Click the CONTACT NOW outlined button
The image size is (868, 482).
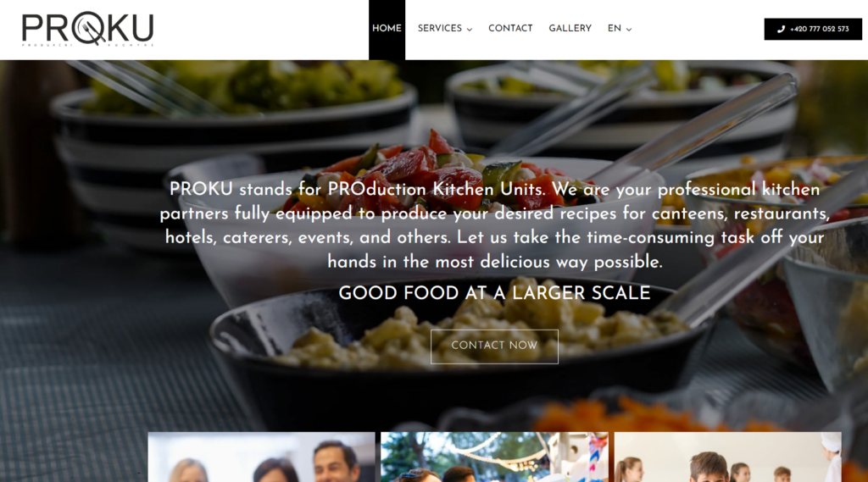pos(494,346)
